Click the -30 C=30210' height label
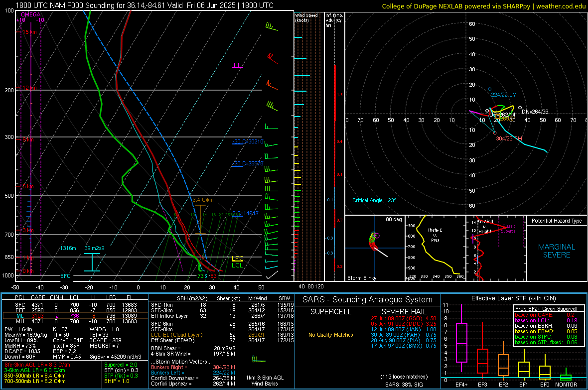The height and width of the screenshot is (390, 588). pos(248,142)
